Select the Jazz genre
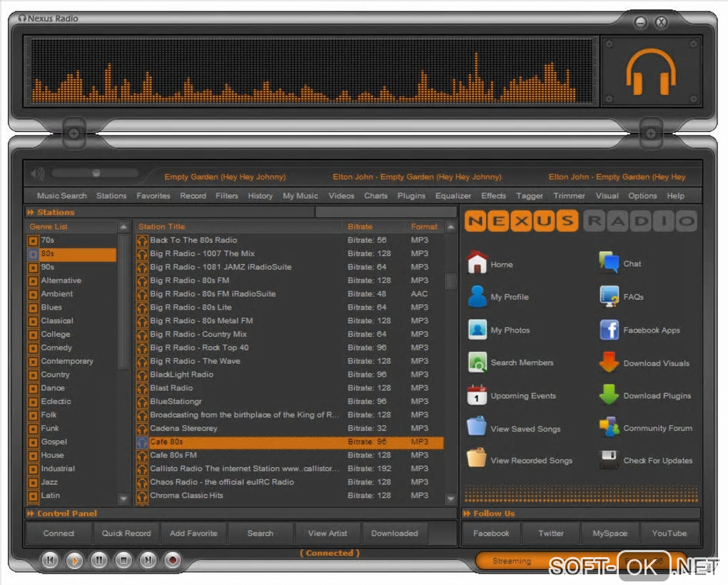The height and width of the screenshot is (585, 728). (71, 482)
